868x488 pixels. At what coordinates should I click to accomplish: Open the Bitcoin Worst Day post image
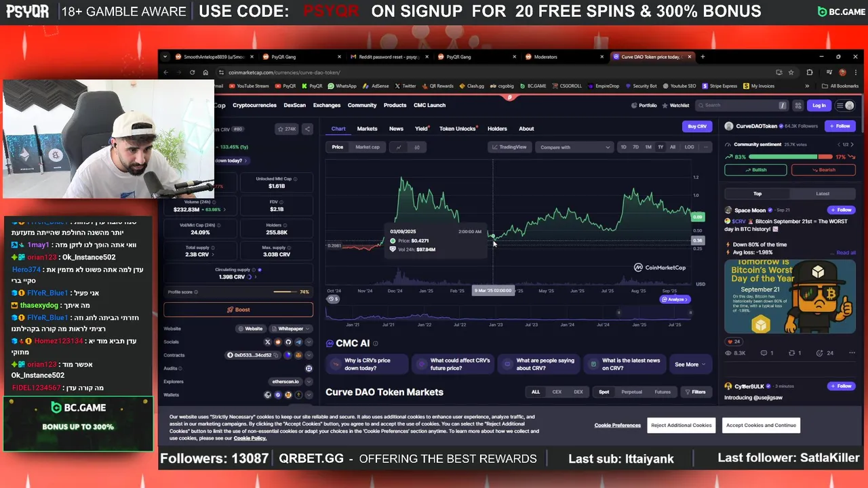[790, 296]
